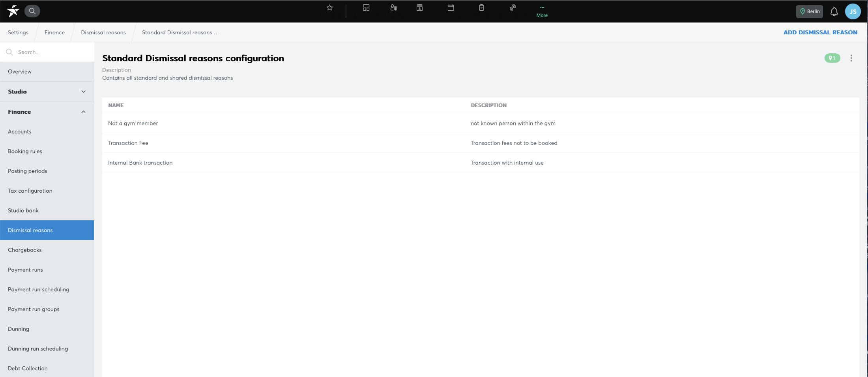
Task: Open global search with the magnifier button
Action: [32, 11]
